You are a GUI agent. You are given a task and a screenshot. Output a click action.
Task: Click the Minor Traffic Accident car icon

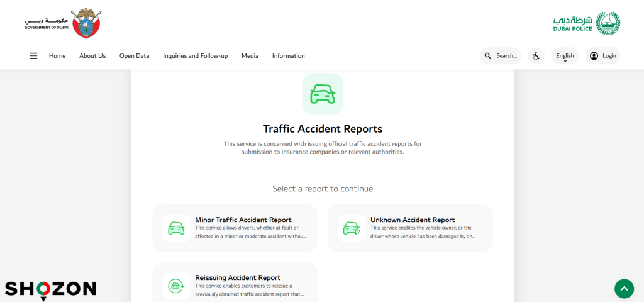pos(176,228)
